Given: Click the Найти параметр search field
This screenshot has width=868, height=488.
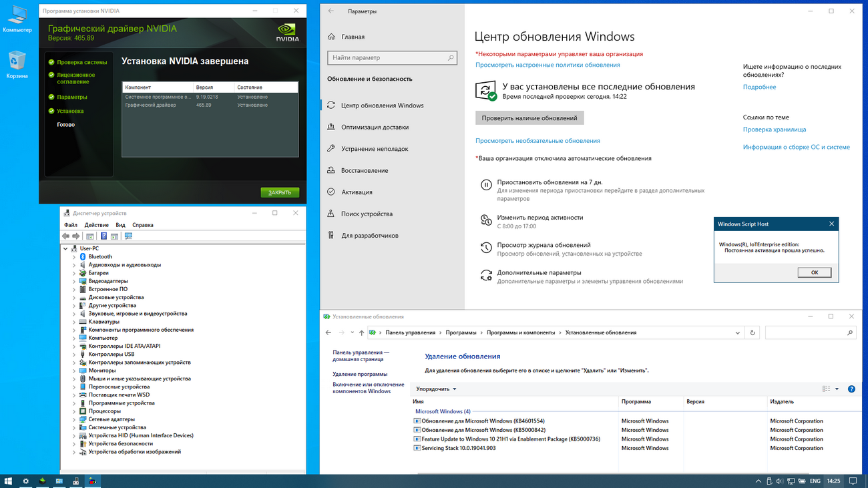Looking at the screenshot, I should [393, 58].
